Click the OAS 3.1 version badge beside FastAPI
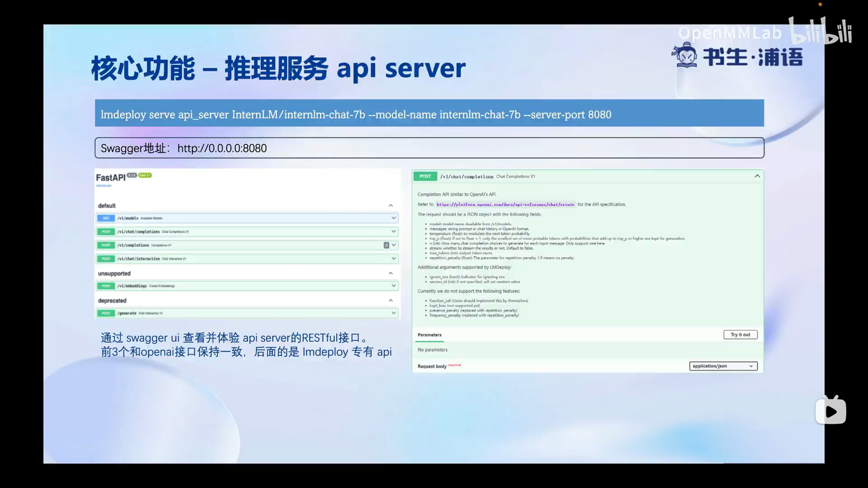 pyautogui.click(x=145, y=175)
